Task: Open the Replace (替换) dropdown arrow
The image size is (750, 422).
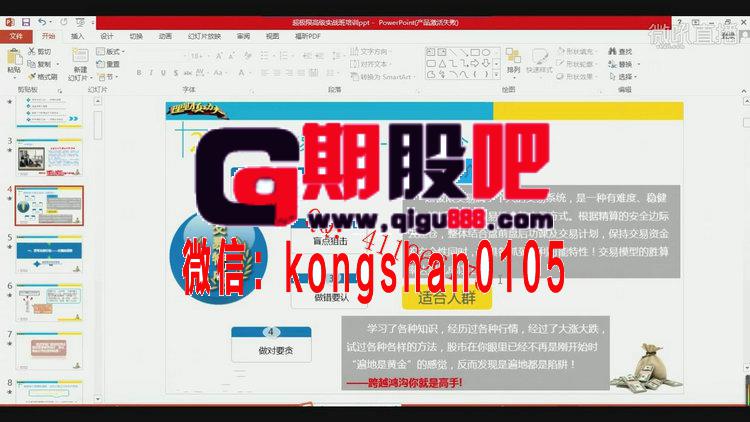Action: [x=639, y=64]
